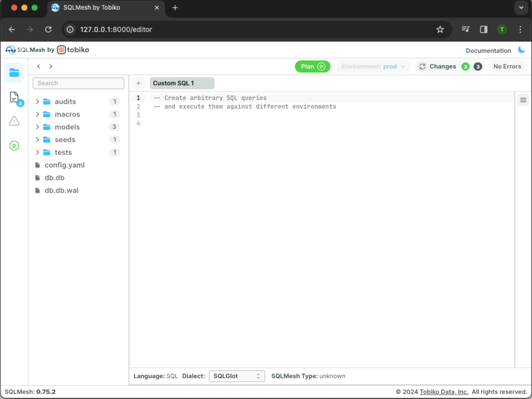Open the editor side menu hamburger icon

(523, 100)
